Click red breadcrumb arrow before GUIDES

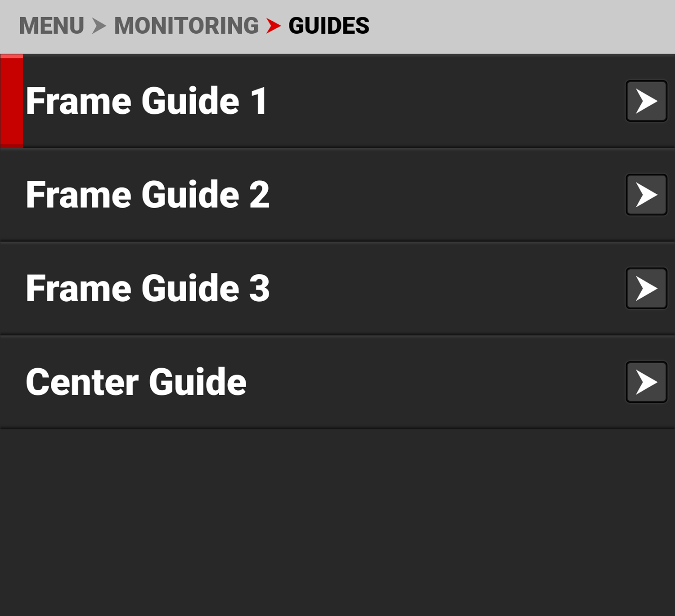pyautogui.click(x=273, y=26)
